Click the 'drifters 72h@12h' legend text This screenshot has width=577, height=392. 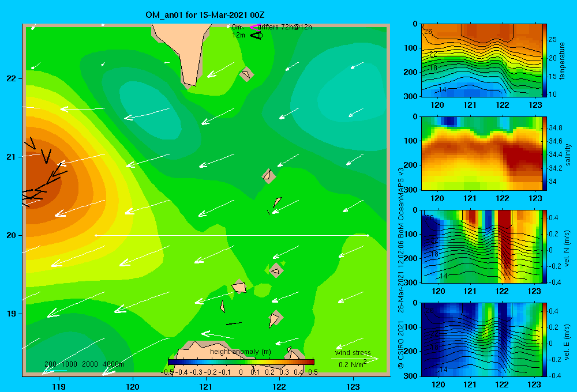tap(285, 27)
